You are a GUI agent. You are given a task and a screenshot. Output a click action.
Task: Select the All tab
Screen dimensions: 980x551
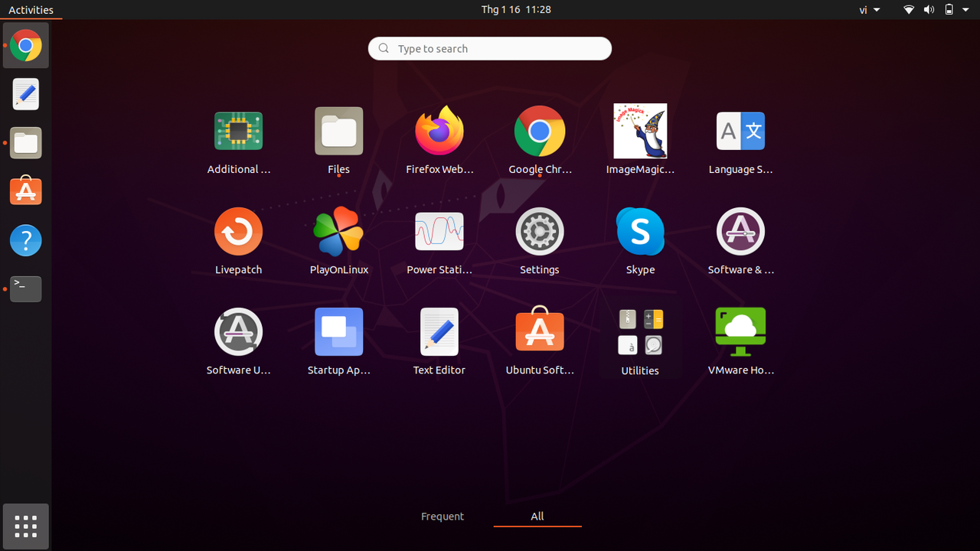[537, 517]
